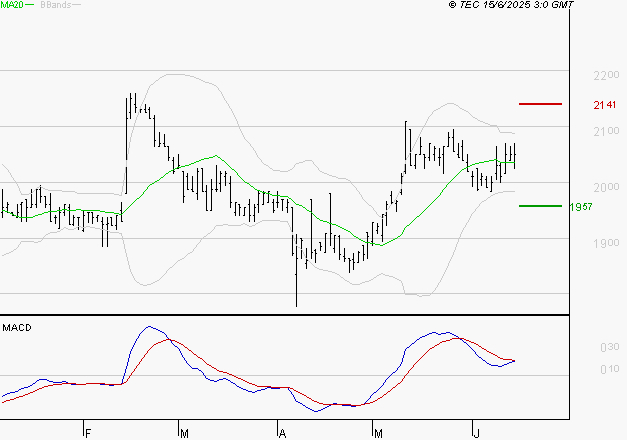Click the 010 MACD axis label
The height and width of the screenshot is (440, 627).
click(x=609, y=371)
